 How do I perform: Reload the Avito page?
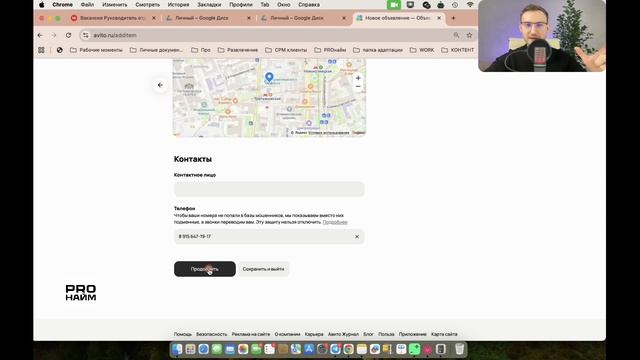tap(68, 36)
